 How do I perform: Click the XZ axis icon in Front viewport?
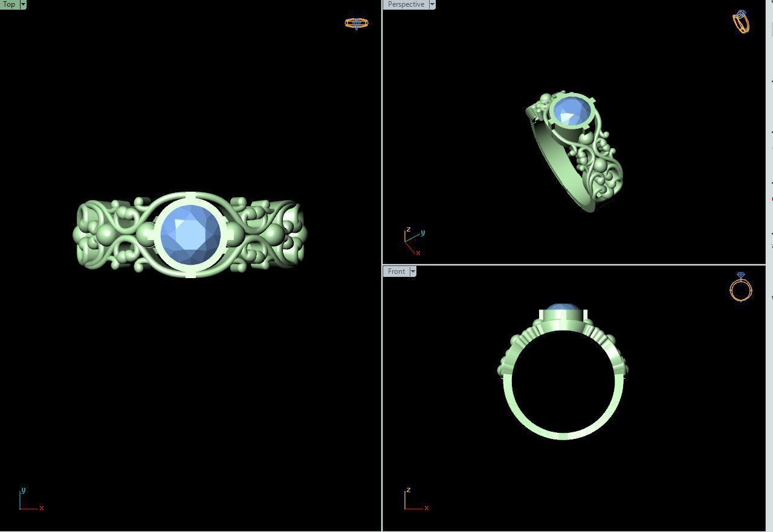tap(416, 499)
